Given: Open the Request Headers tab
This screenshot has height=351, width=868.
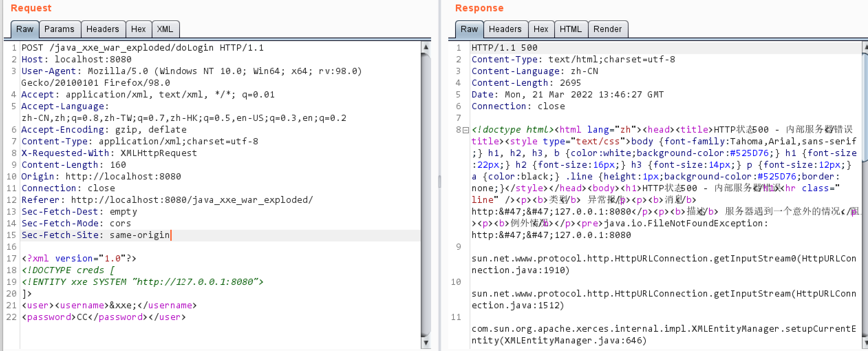Looking at the screenshot, I should [x=103, y=29].
